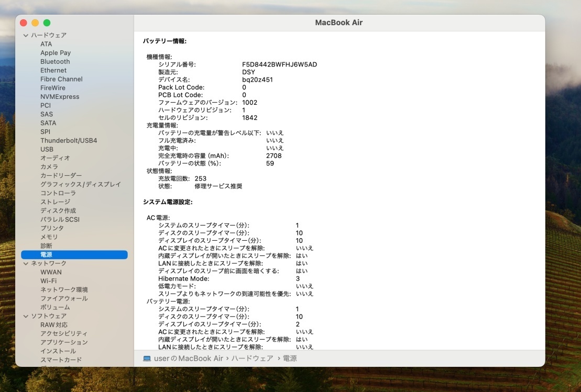Click the ネットワーク category label
Screen dimensions: 581x392
(49, 264)
